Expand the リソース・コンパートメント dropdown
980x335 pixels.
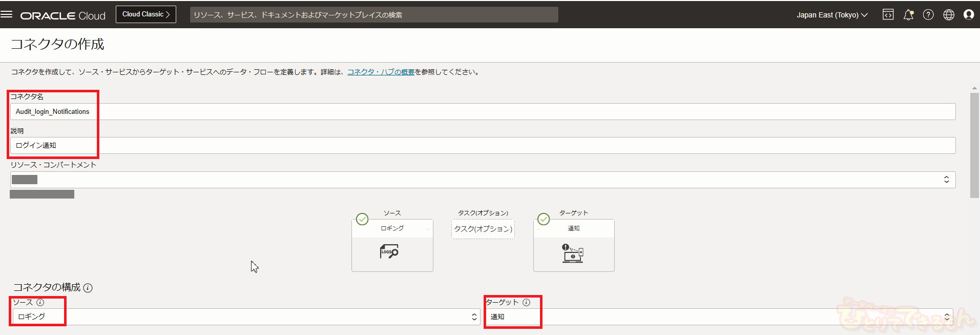click(483, 180)
